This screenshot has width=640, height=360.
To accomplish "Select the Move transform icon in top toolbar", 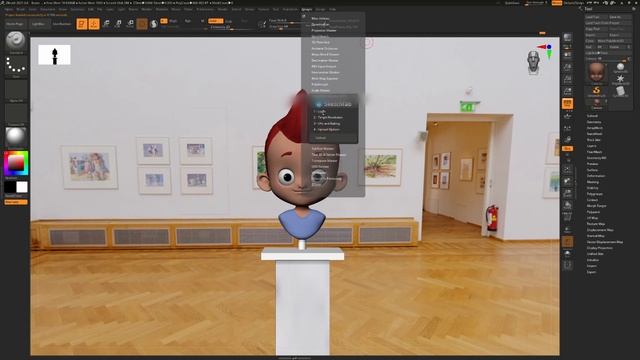I will [106, 24].
